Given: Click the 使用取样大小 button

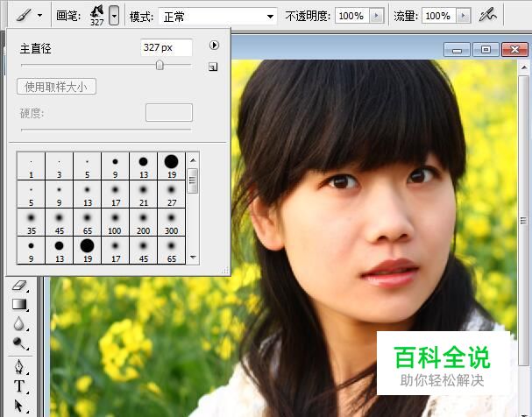Looking at the screenshot, I should [x=56, y=87].
